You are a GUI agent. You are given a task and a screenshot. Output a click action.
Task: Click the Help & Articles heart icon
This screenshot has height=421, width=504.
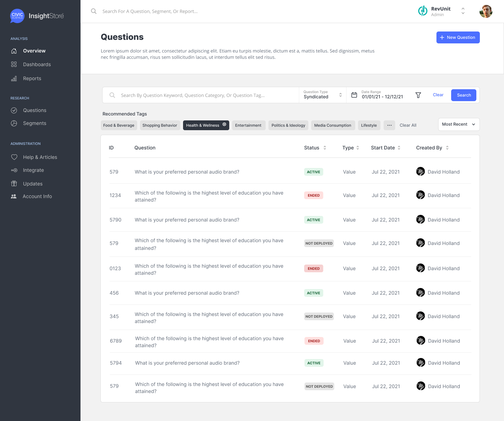(14, 157)
